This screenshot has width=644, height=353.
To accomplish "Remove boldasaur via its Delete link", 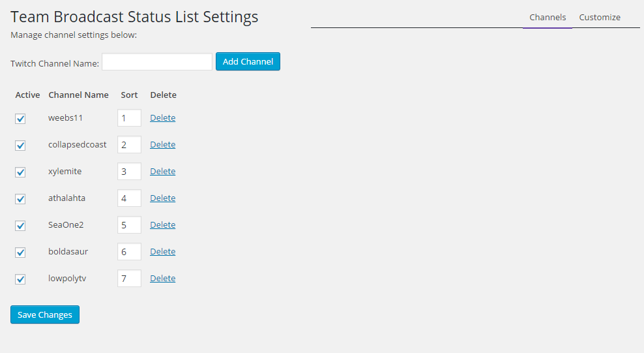I will pos(162,252).
